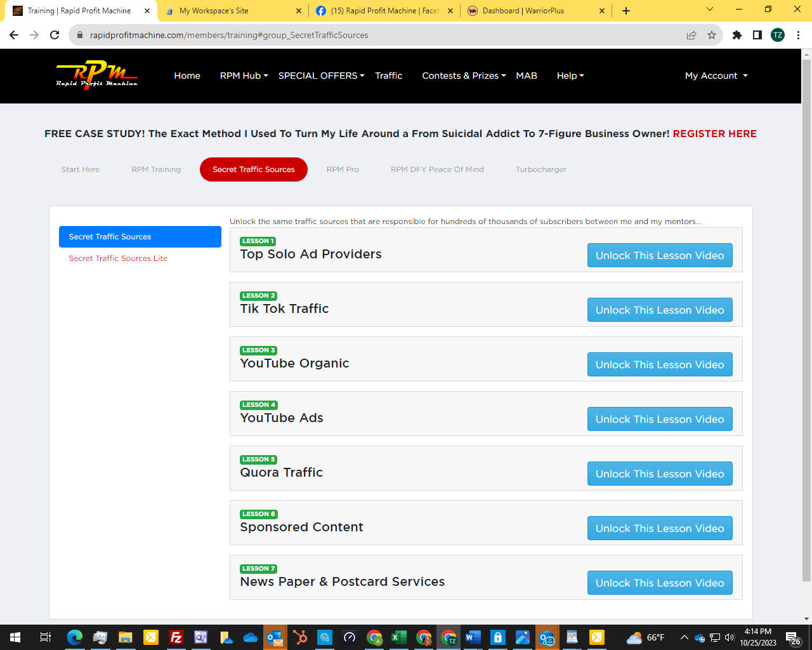Click the page vertical scrollbar

pos(806,320)
